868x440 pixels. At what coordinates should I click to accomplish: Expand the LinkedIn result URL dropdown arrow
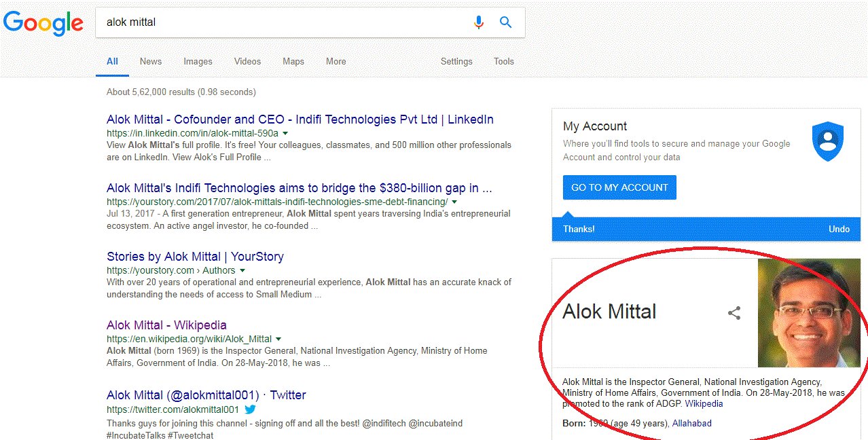285,134
